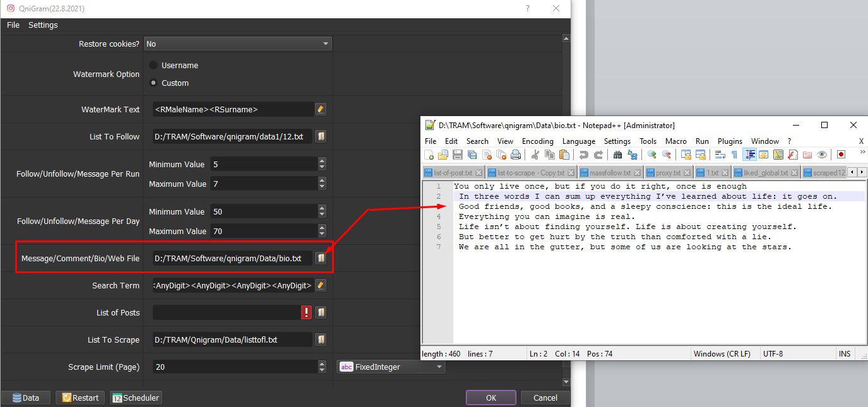This screenshot has width=868, height=407.
Task: Click the Print icon in Notepad++ toolbar
Action: click(516, 155)
